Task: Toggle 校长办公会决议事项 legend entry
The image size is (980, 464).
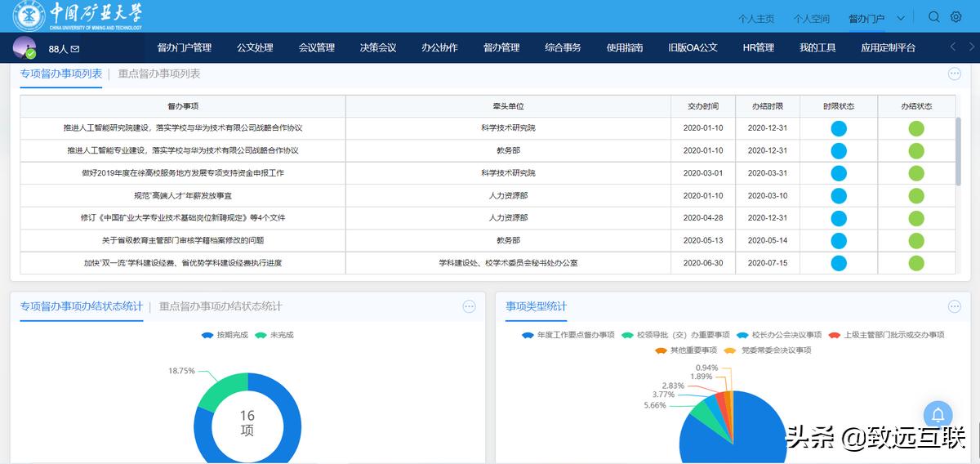Action: click(779, 335)
